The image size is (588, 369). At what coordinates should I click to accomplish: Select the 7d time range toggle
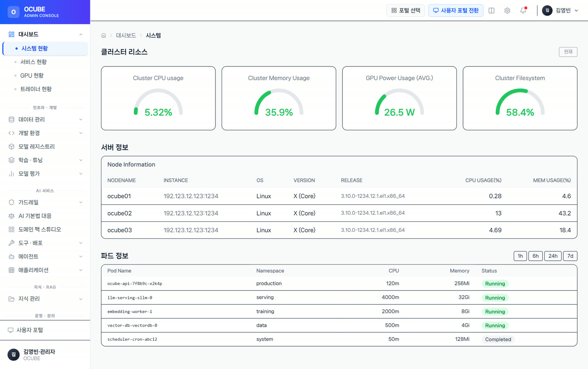click(x=570, y=256)
